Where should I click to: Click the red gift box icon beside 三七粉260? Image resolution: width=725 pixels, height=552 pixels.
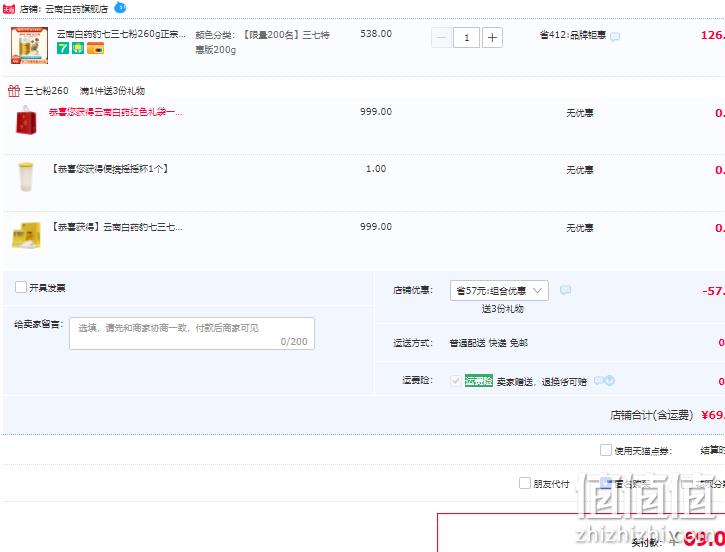(x=14, y=91)
